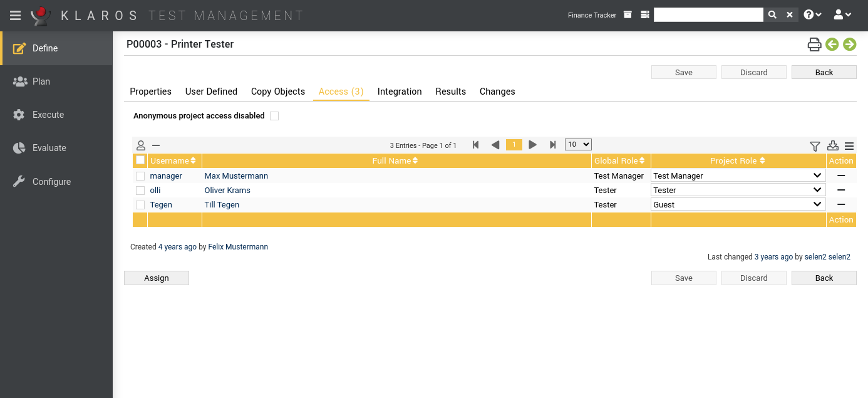Open the table filter icon

tap(815, 146)
